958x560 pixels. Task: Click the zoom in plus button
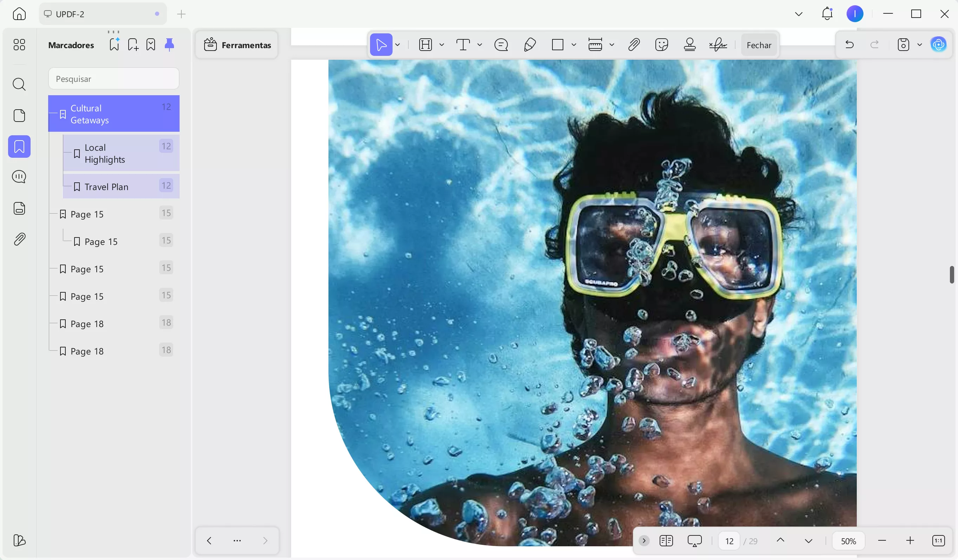coord(910,541)
